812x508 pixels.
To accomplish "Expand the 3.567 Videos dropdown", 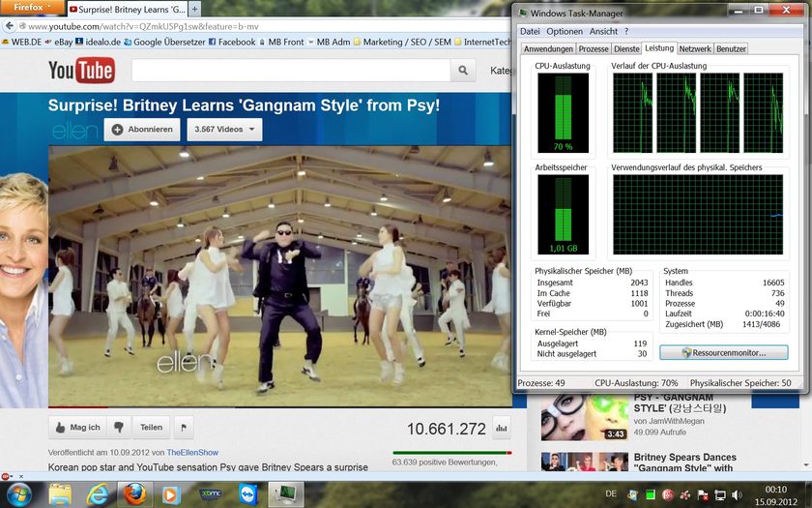I will coord(224,130).
